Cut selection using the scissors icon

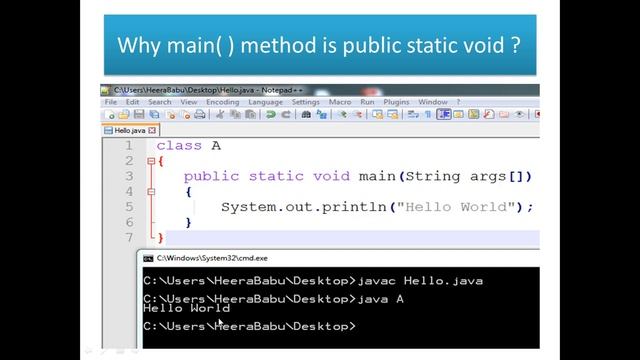220,115
